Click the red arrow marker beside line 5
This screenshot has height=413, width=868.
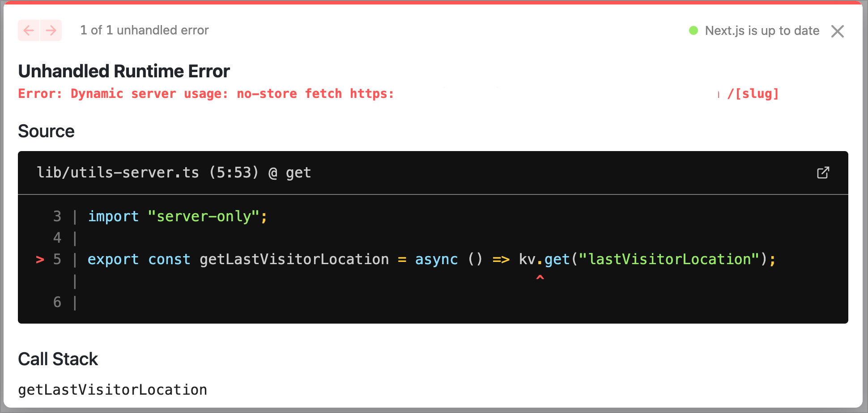coord(40,260)
